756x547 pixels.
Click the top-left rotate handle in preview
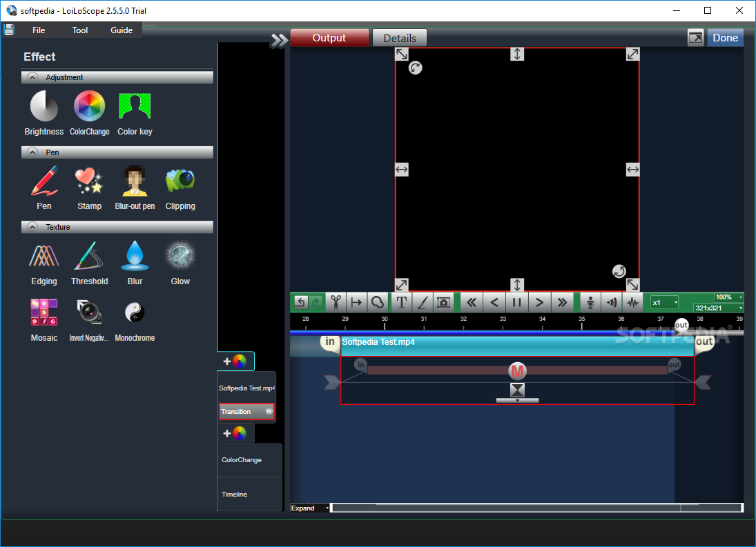(415, 68)
